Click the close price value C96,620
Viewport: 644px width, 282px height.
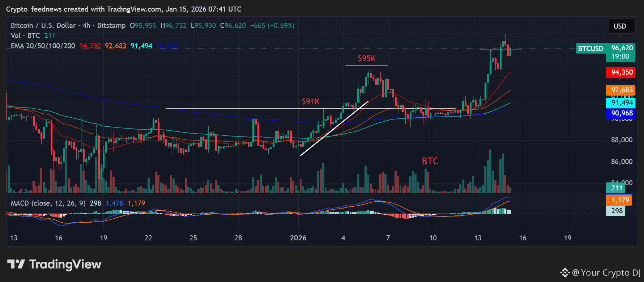[x=233, y=25]
